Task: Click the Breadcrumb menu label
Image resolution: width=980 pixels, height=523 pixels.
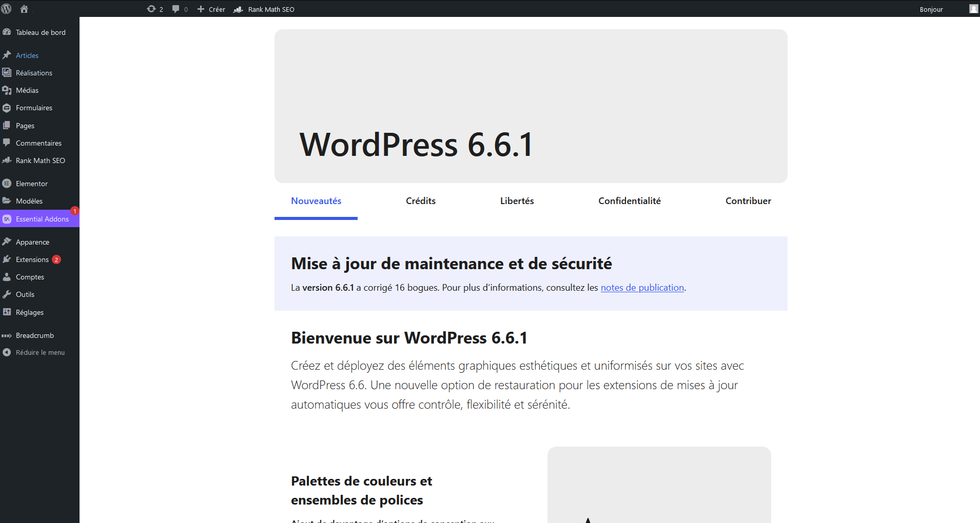Action: point(35,335)
